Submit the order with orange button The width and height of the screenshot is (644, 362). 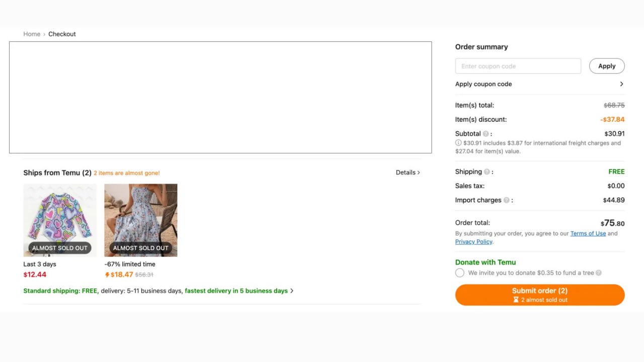point(539,295)
